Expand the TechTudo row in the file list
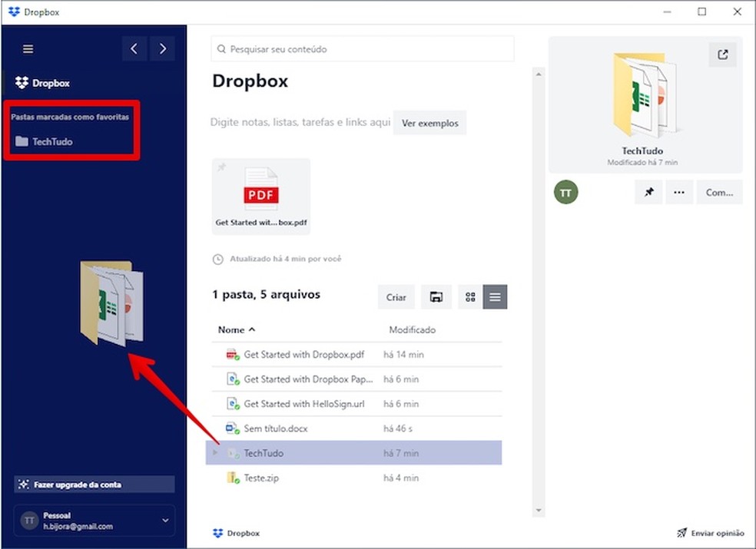The image size is (756, 549). tap(215, 453)
